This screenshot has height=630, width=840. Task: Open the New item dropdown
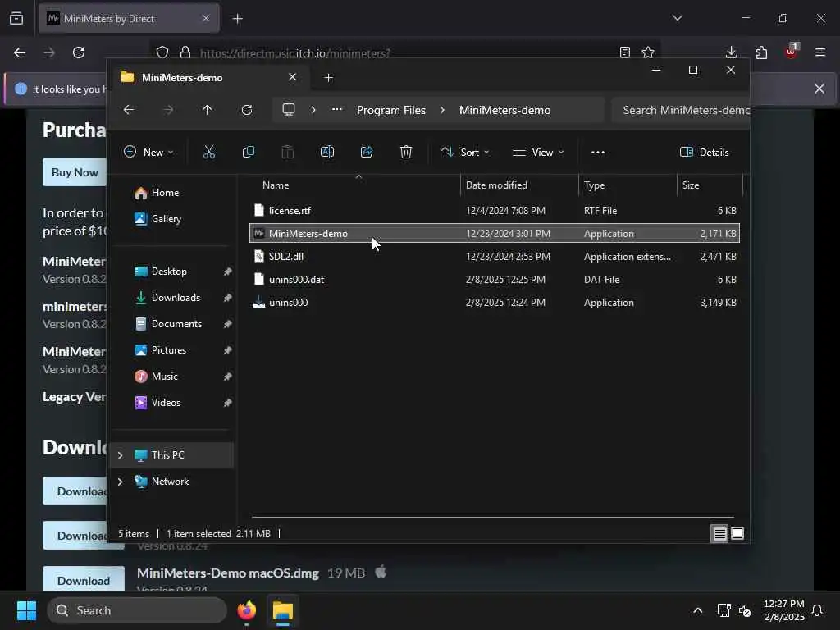pos(148,152)
